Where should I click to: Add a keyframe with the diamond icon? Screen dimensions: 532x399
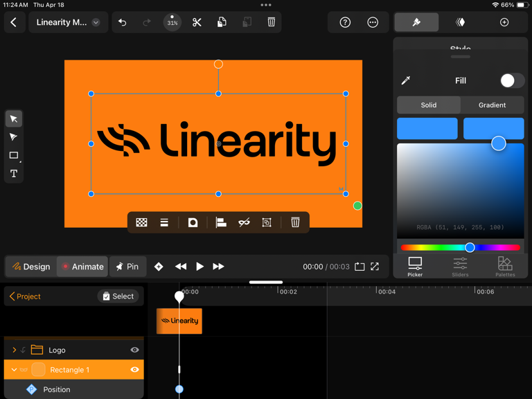tap(159, 267)
